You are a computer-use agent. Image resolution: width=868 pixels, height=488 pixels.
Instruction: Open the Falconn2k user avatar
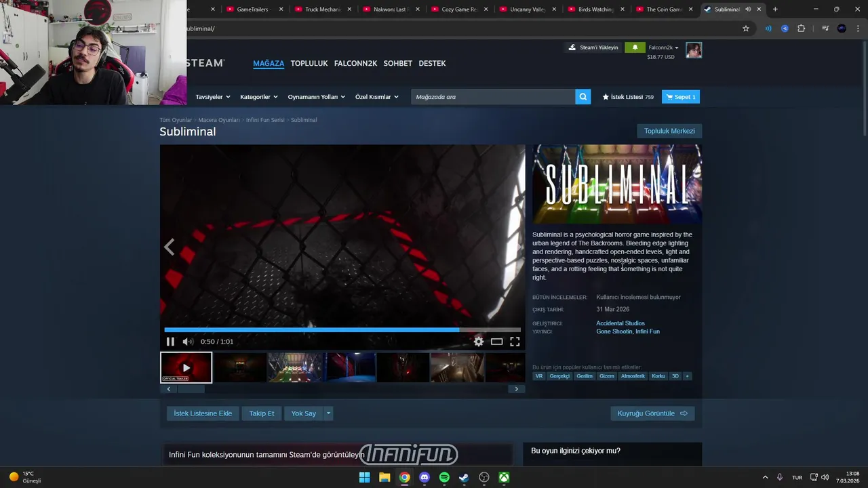pos(694,50)
